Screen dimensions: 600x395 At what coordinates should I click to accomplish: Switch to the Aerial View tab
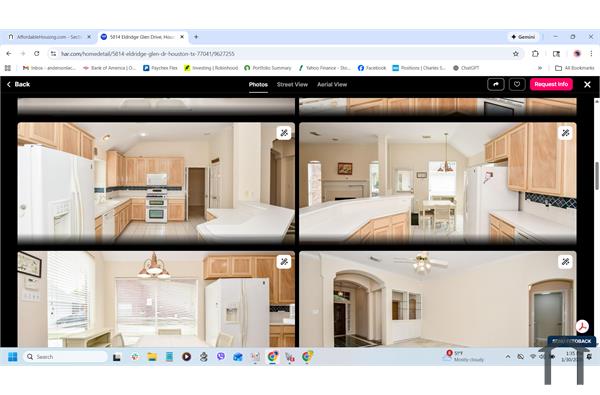tap(332, 85)
